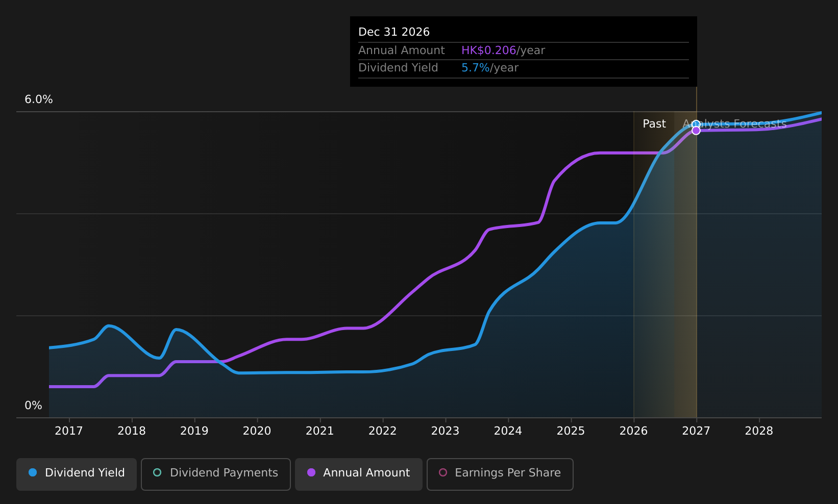This screenshot has width=838, height=504.
Task: Enable the Dividend Payments series
Action: (x=216, y=474)
